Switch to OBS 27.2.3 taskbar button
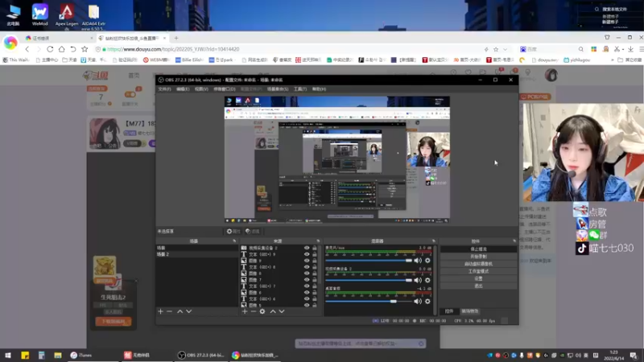 coord(201,356)
